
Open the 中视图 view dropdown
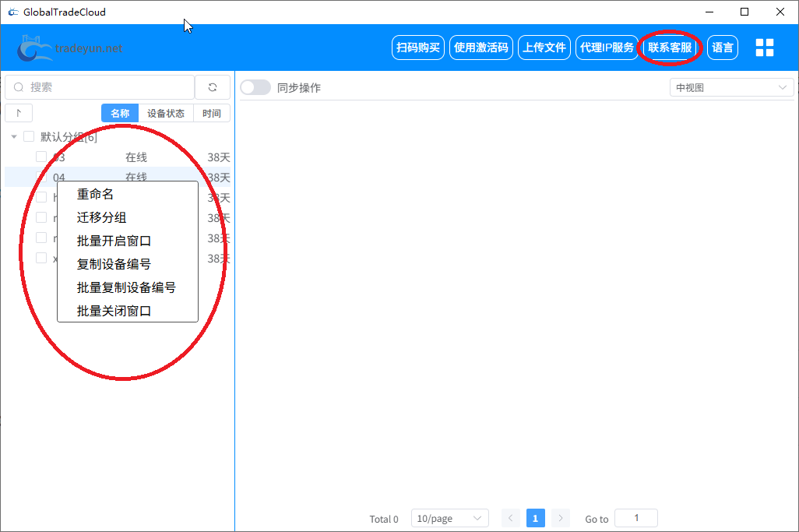pos(730,86)
